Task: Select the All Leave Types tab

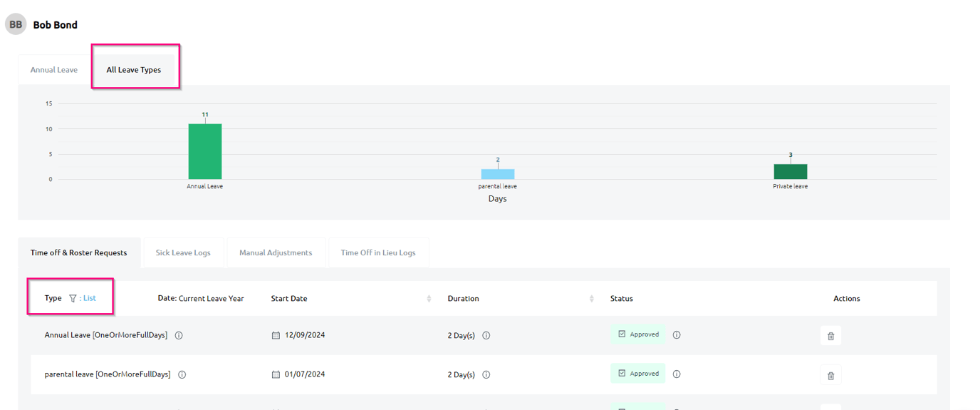Action: tap(134, 70)
